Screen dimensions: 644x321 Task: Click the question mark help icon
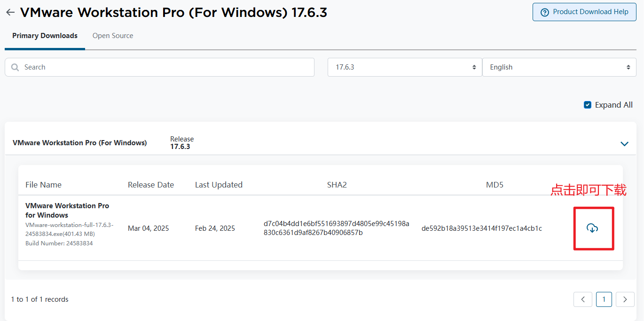pos(545,12)
